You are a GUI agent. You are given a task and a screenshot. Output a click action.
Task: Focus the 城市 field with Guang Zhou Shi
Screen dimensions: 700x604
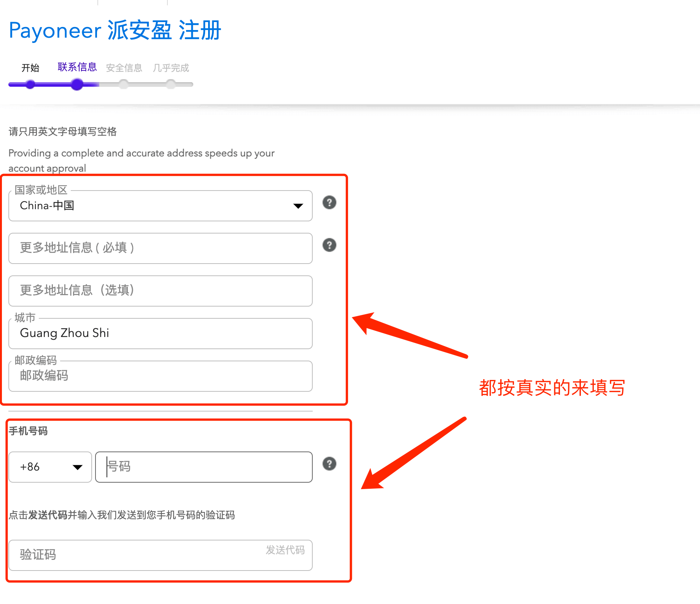[x=161, y=334]
